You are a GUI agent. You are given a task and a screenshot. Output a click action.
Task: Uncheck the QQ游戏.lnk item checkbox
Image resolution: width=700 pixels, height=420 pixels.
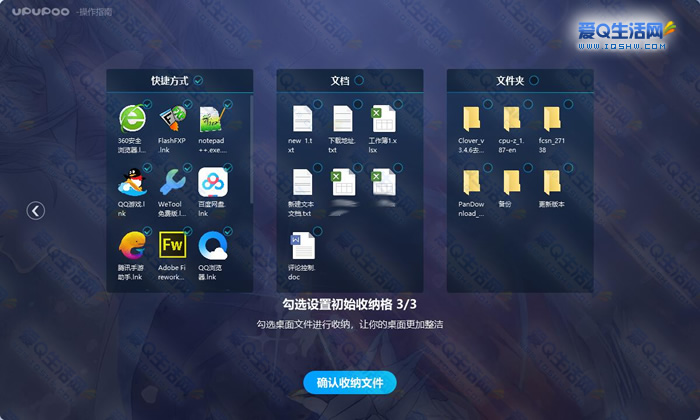point(147,168)
